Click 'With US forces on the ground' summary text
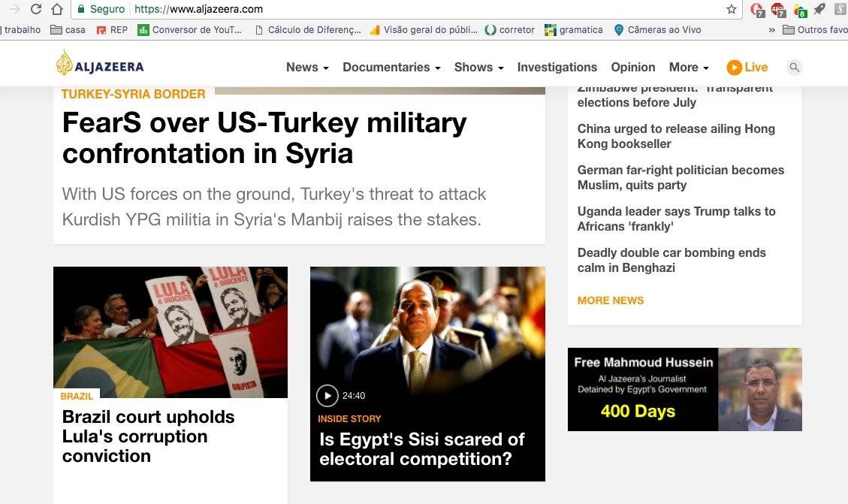 [274, 207]
